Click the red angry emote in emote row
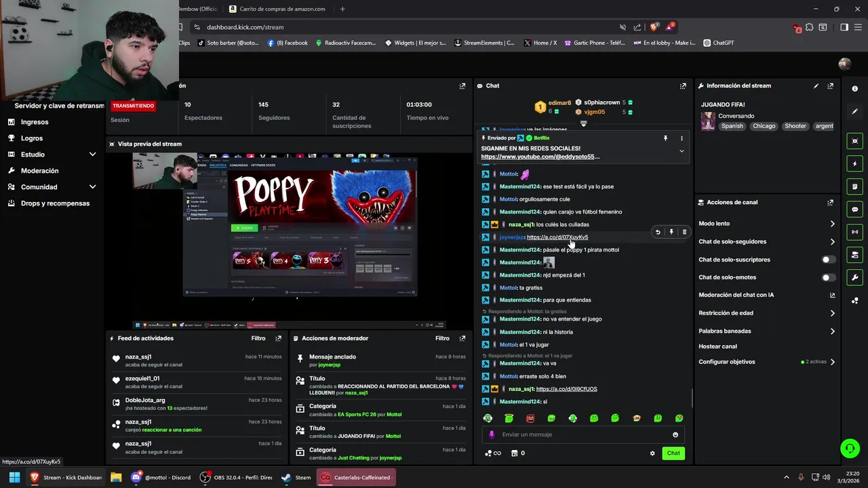 [x=530, y=418]
